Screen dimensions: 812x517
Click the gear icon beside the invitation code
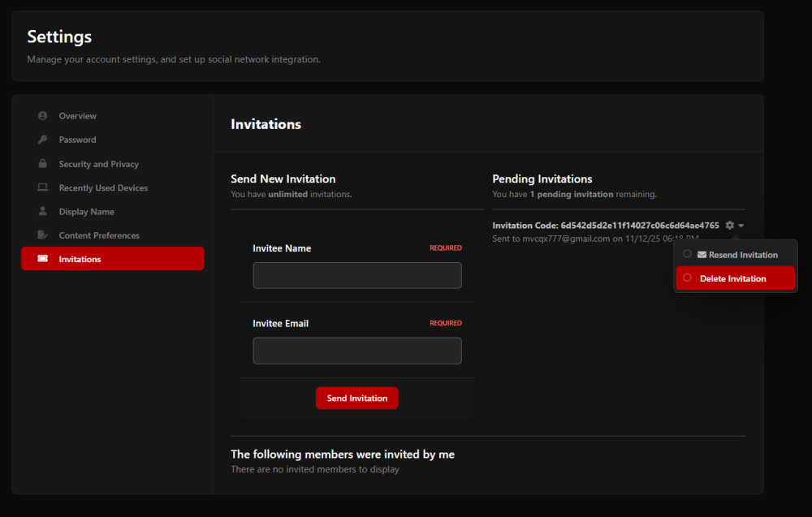730,225
